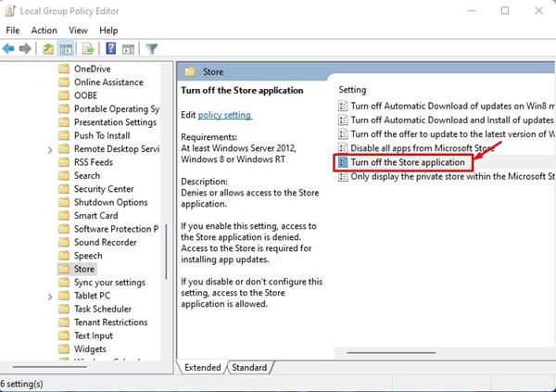Click the tree pane vertical scrollbar
Viewport: 556px width, 392px height.
click(x=166, y=251)
